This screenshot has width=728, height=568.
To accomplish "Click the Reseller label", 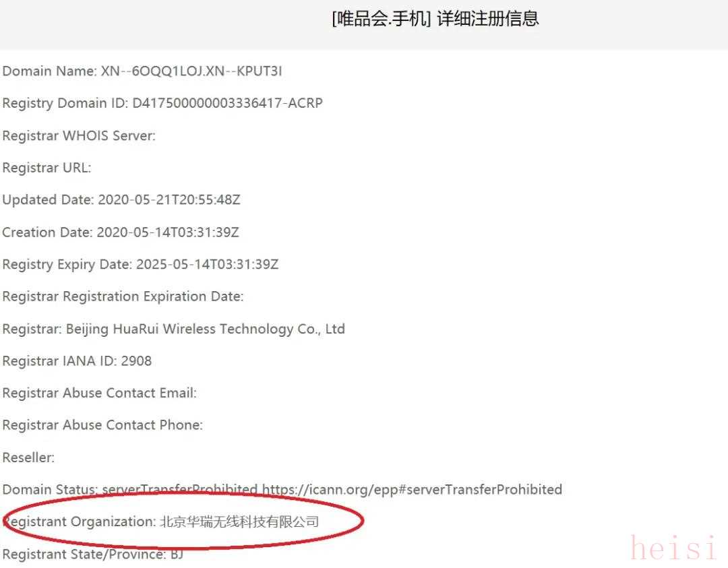I will tap(28, 457).
